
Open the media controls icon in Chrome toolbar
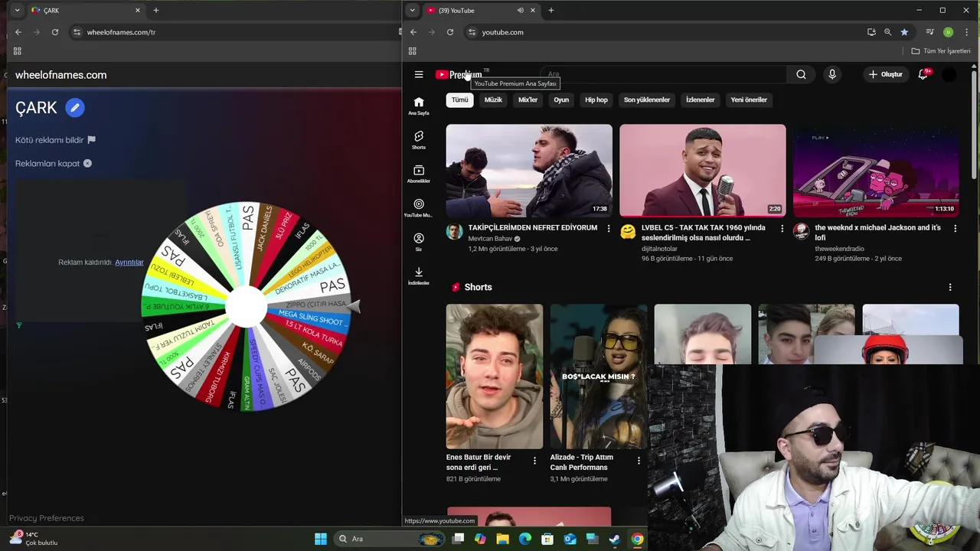pyautogui.click(x=929, y=32)
